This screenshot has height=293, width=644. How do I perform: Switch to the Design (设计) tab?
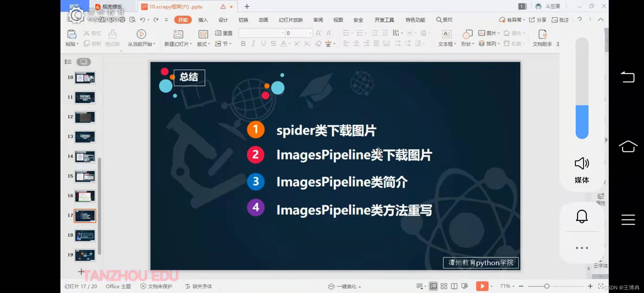coord(223,20)
